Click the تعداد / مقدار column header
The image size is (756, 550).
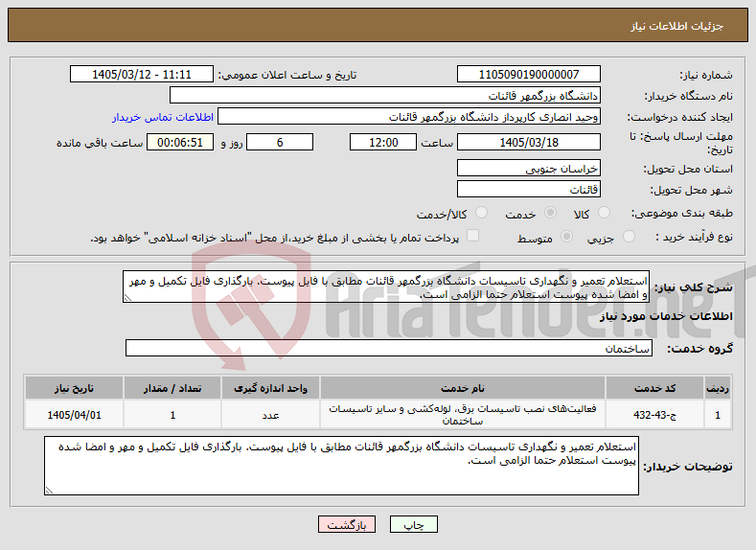pyautogui.click(x=172, y=388)
